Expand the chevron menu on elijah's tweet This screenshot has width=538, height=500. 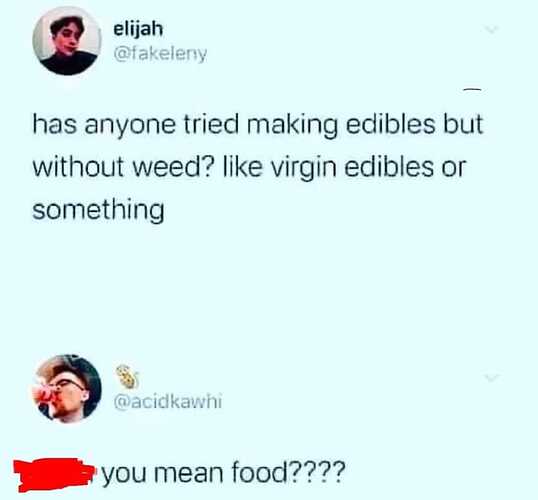pos(491,30)
